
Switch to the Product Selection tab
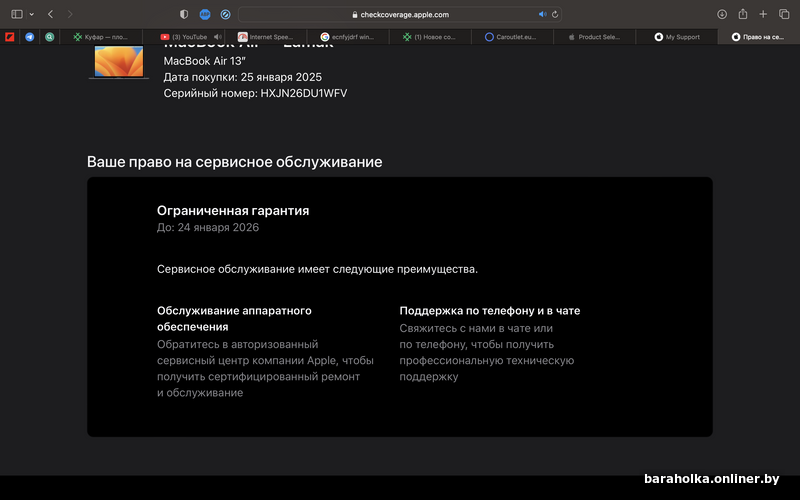pyautogui.click(x=594, y=37)
